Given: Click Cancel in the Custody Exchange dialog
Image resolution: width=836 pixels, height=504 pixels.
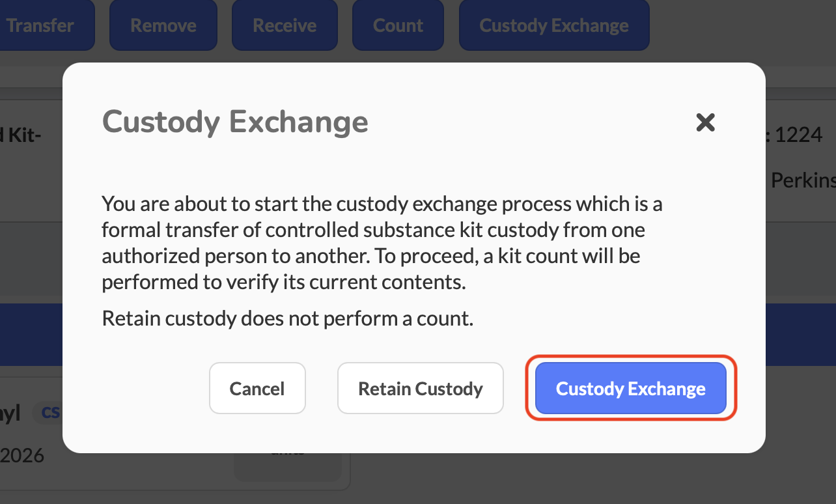Looking at the screenshot, I should (257, 389).
